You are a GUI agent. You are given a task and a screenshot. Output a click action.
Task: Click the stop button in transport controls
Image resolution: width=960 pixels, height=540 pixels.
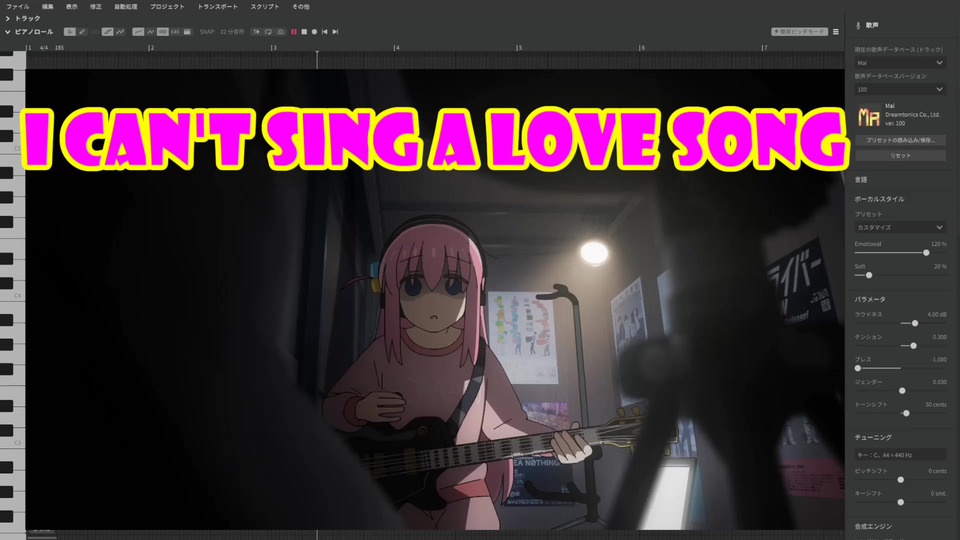[304, 32]
